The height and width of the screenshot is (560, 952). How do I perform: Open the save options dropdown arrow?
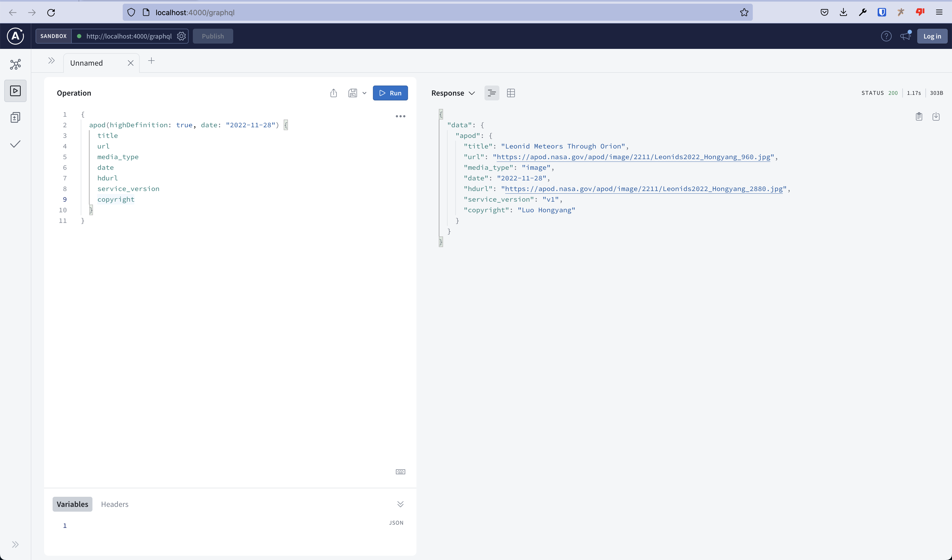click(x=364, y=93)
